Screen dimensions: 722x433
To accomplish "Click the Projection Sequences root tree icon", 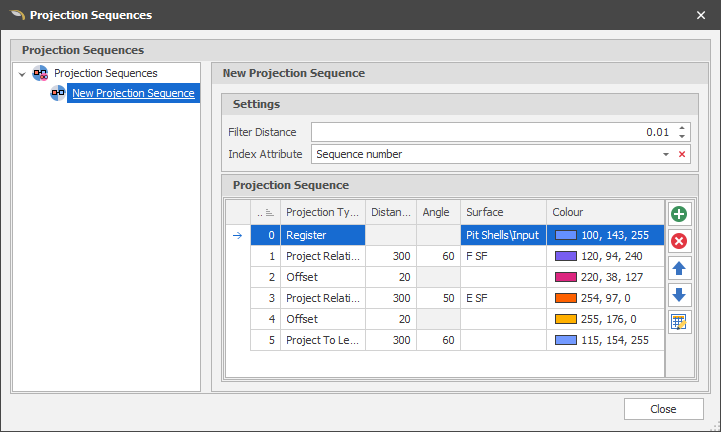I will [x=41, y=73].
